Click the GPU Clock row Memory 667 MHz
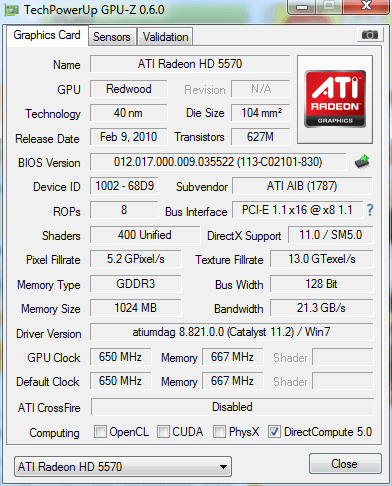 click(232, 357)
